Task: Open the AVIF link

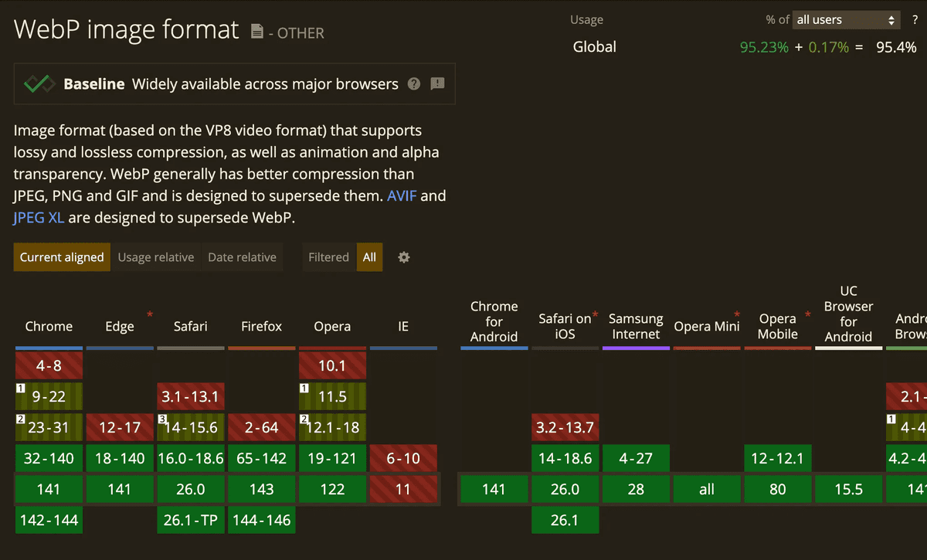Action: coord(402,195)
